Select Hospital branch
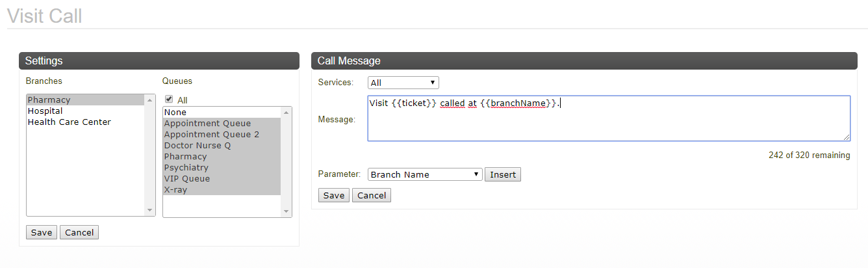 (x=85, y=111)
